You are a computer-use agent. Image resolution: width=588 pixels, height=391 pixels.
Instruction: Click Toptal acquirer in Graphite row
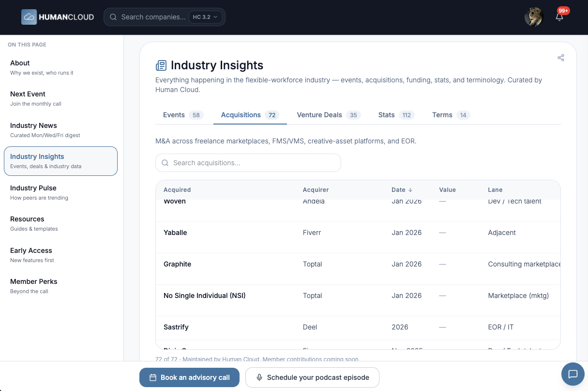coord(312,264)
